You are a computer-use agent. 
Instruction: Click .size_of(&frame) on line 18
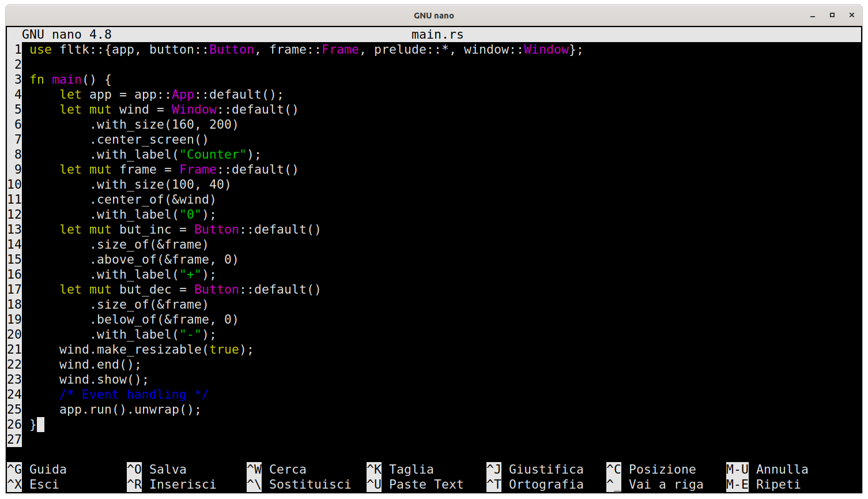(149, 305)
